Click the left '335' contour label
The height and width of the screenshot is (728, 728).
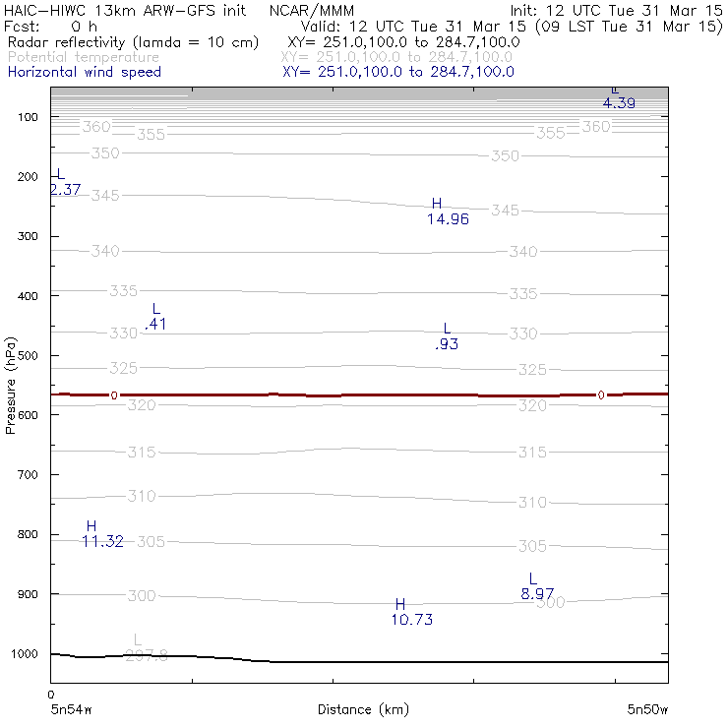pyautogui.click(x=124, y=291)
